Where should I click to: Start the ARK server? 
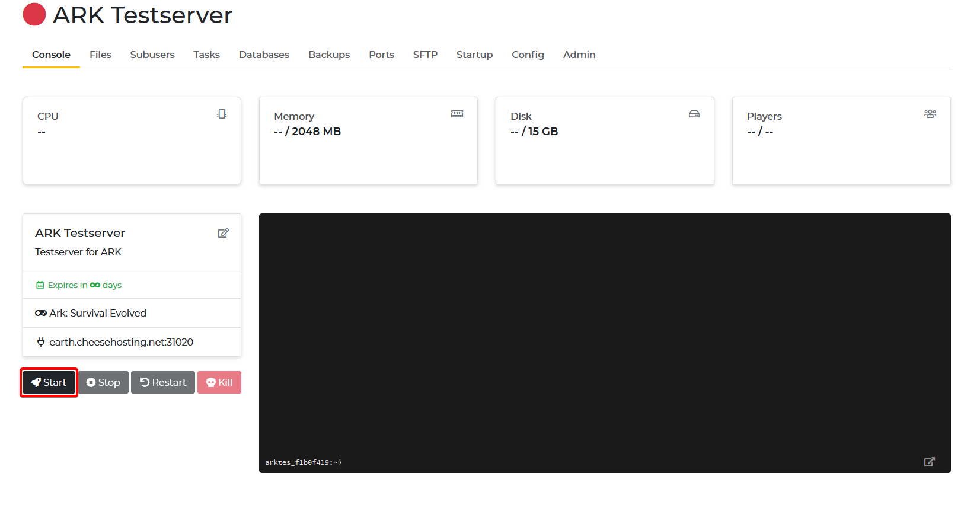[49, 382]
